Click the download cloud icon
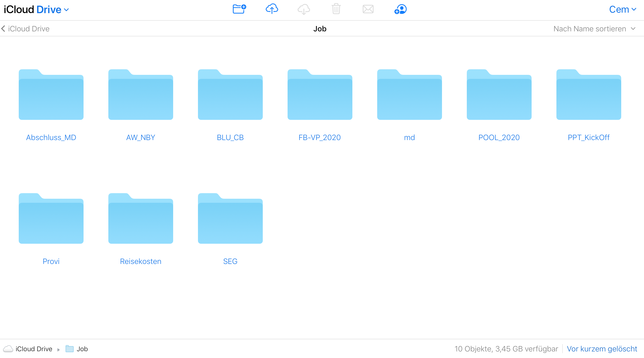The image size is (644, 358). (x=304, y=9)
